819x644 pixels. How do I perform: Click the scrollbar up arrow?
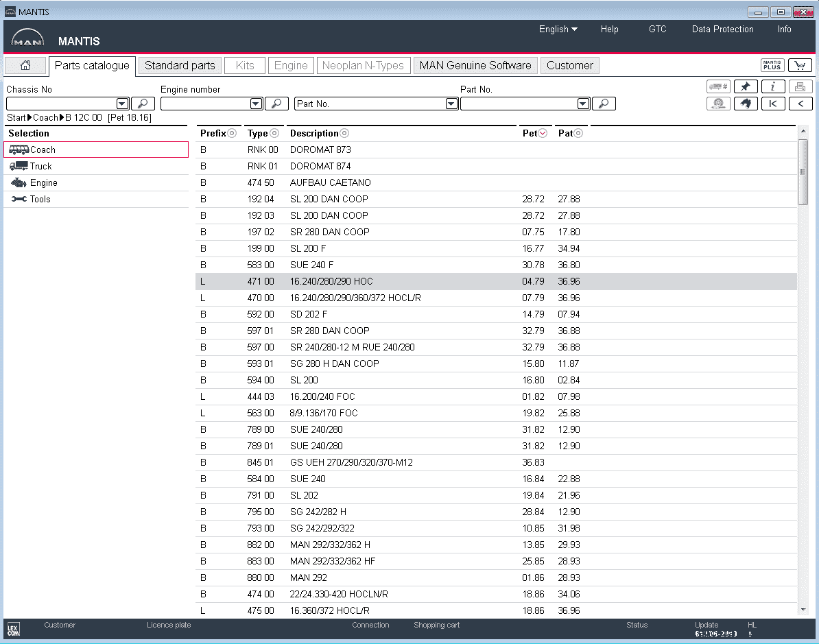pyautogui.click(x=803, y=130)
